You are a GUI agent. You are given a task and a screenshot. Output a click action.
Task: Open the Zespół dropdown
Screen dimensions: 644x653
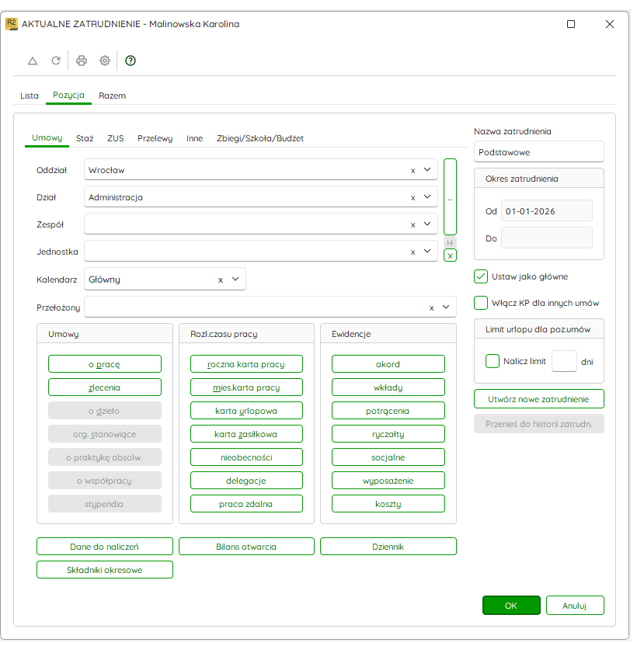427,224
